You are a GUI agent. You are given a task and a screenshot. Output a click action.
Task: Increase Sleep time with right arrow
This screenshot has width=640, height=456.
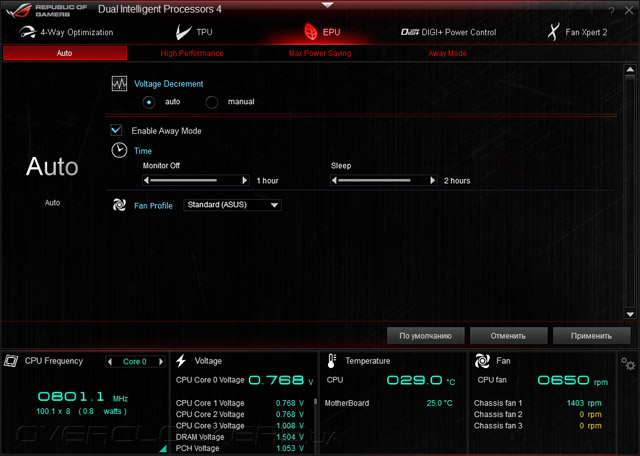tap(433, 180)
